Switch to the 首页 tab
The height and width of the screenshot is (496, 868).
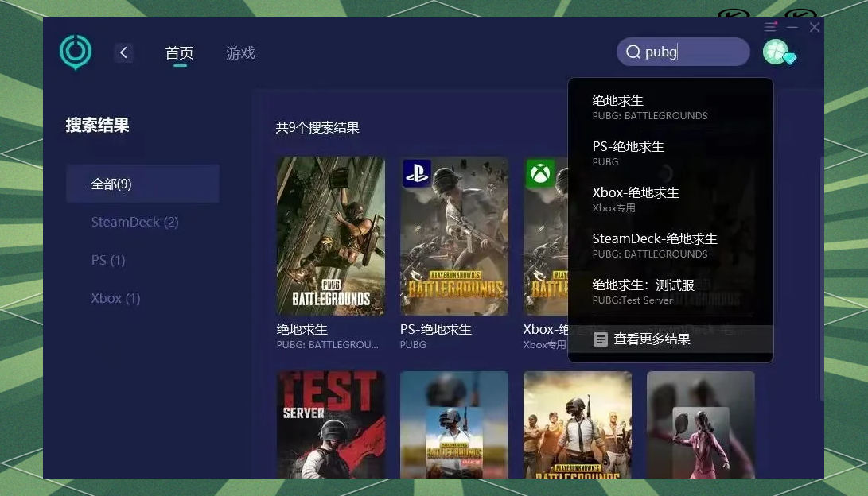(179, 53)
